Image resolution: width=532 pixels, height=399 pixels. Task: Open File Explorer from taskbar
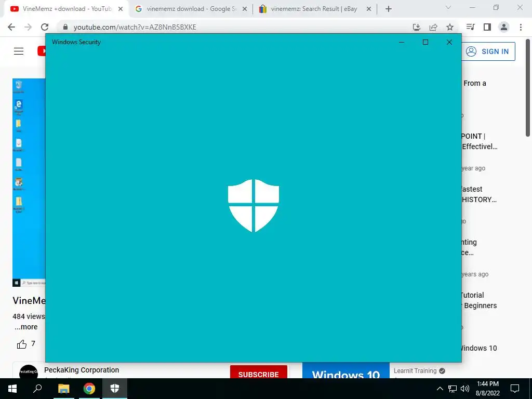coord(63,389)
